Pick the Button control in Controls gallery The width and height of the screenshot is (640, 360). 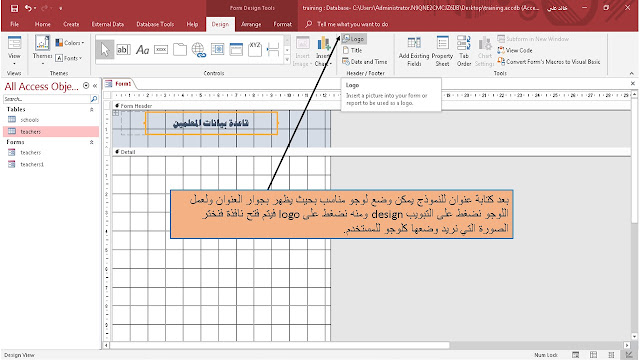pos(161,50)
